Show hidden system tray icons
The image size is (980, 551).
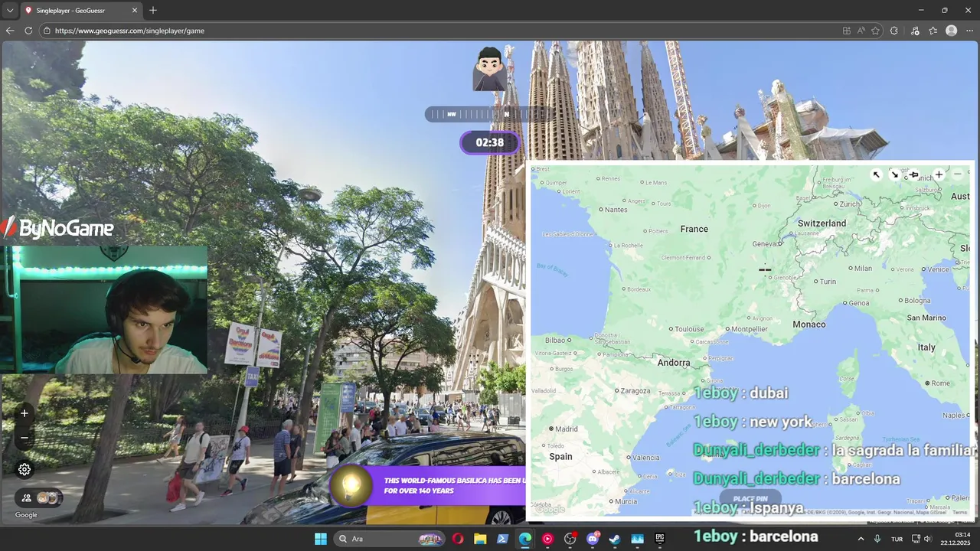tap(861, 539)
